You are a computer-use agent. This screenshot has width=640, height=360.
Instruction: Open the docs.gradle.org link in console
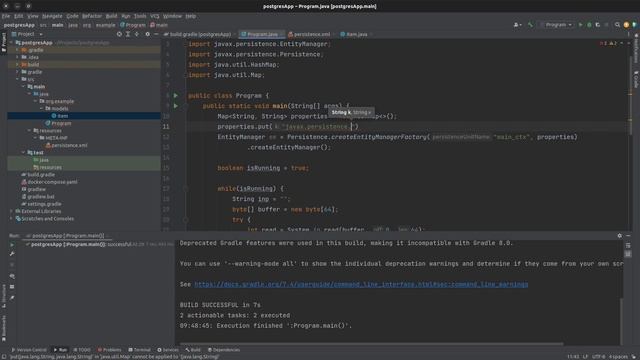(x=361, y=284)
